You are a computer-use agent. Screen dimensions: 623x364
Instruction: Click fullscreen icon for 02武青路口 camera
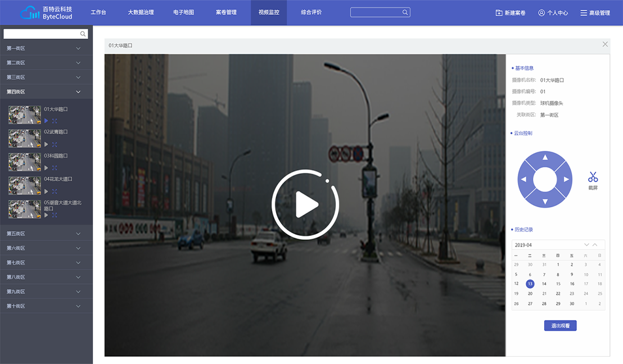pos(55,144)
